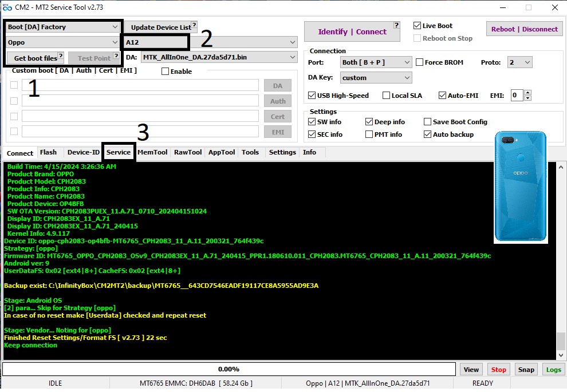
Task: Click the Snap button
Action: tap(526, 370)
